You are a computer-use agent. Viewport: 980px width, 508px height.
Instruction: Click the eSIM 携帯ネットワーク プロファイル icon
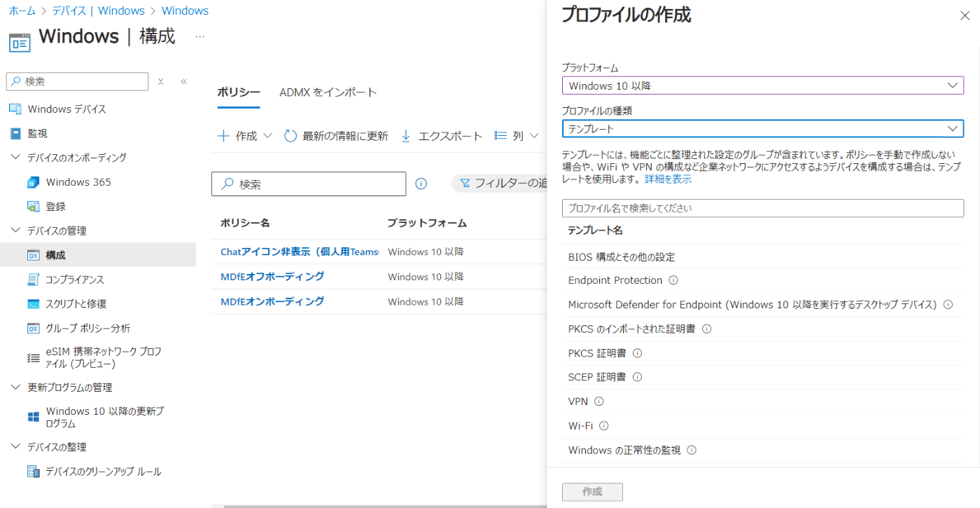coord(33,357)
